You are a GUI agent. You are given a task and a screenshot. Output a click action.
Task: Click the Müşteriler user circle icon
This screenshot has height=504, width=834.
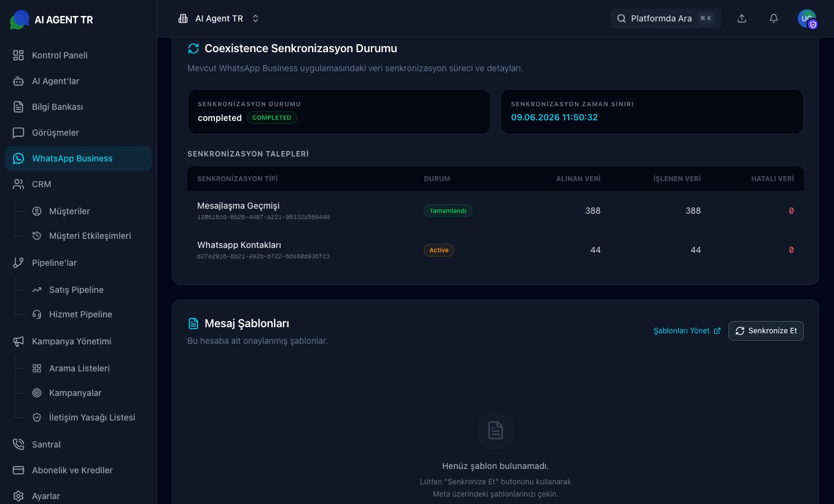37,211
